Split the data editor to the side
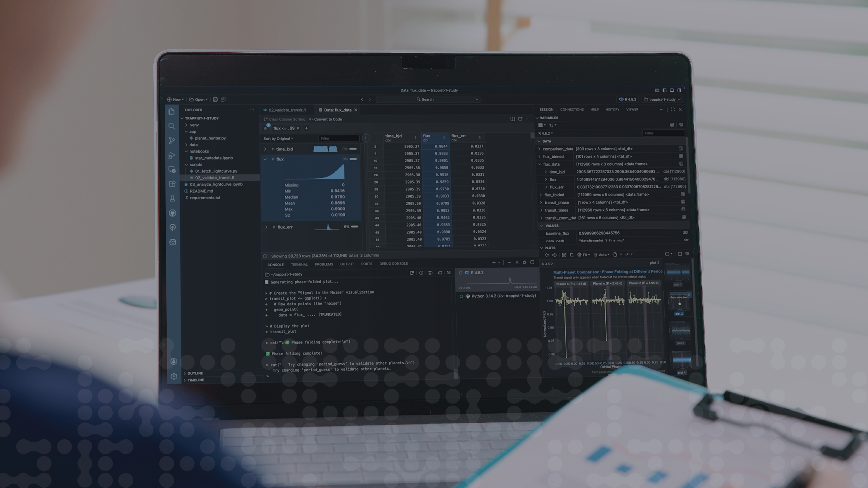The height and width of the screenshot is (488, 868). click(512, 119)
